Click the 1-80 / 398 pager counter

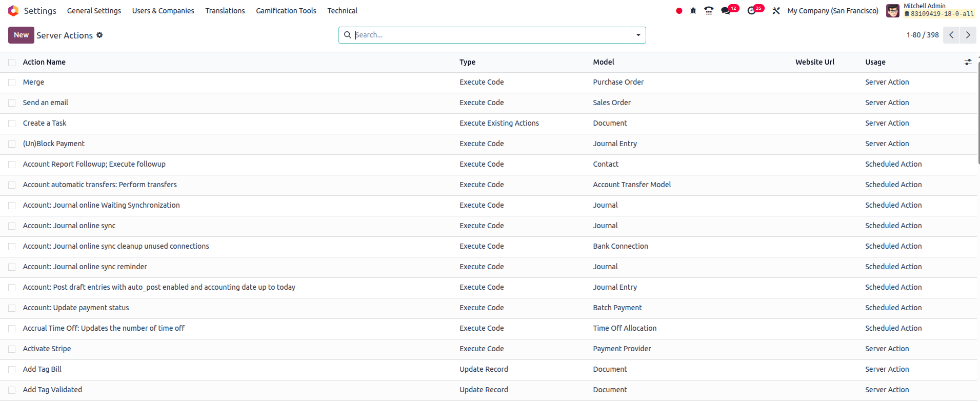coord(923,35)
